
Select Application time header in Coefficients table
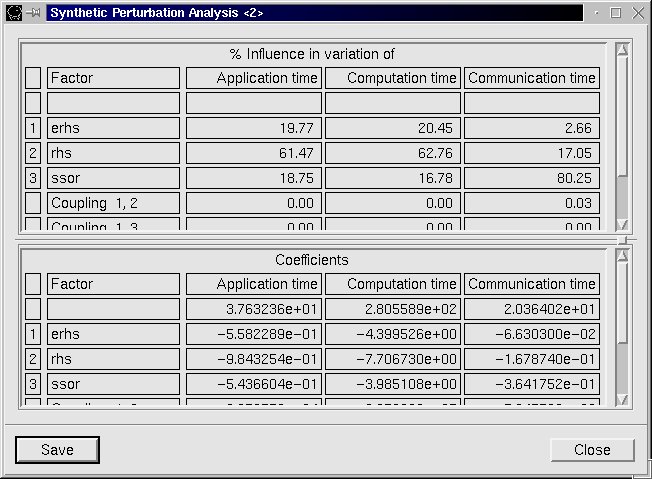pos(254,284)
